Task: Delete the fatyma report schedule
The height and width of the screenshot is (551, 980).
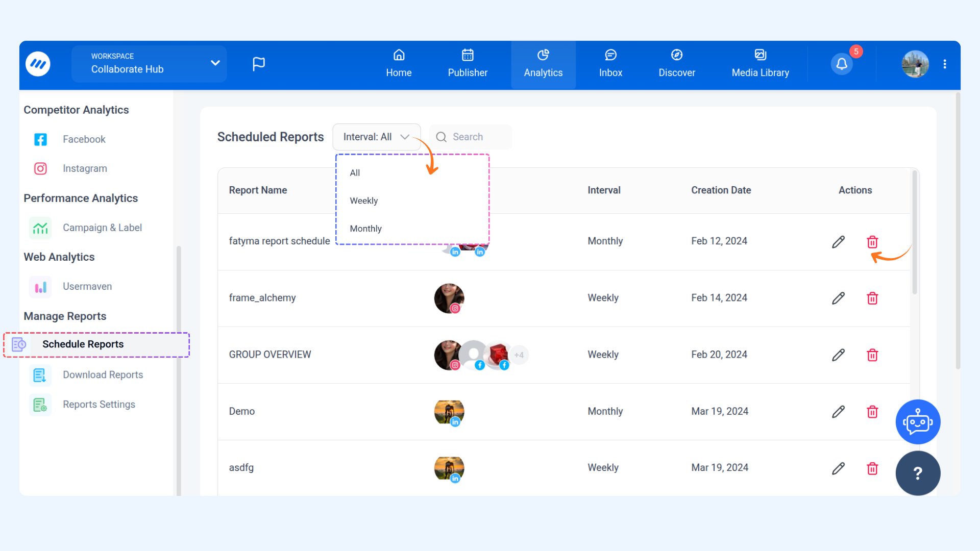Action: click(x=872, y=242)
